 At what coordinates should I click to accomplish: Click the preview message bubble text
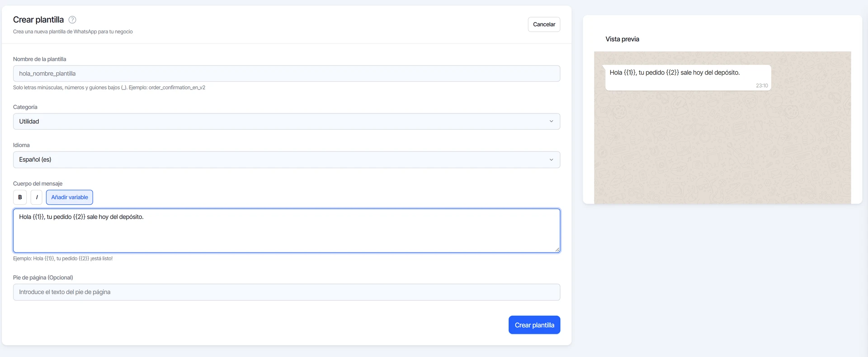pos(675,72)
